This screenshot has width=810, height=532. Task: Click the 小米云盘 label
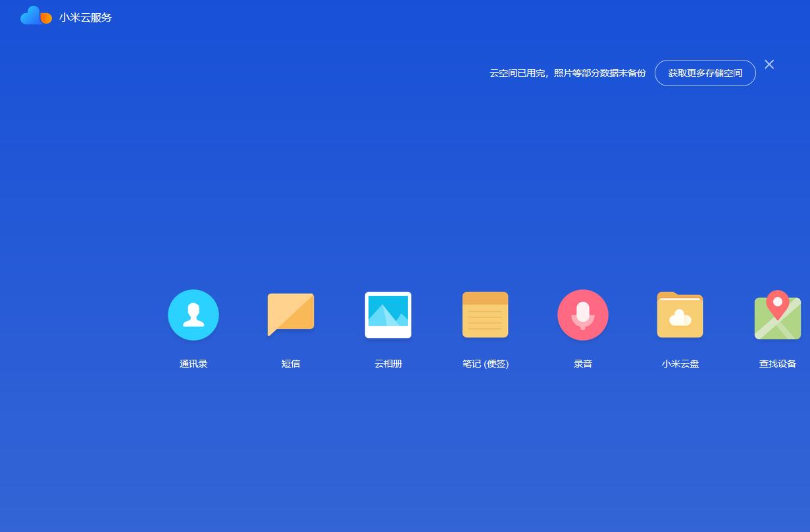680,364
